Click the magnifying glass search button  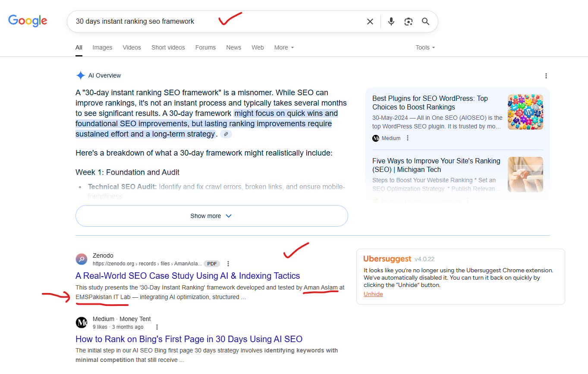tap(425, 22)
